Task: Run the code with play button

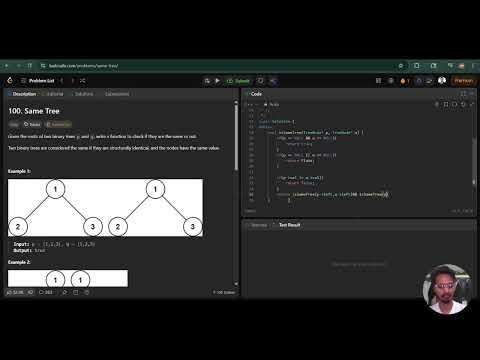Action: click(x=217, y=81)
